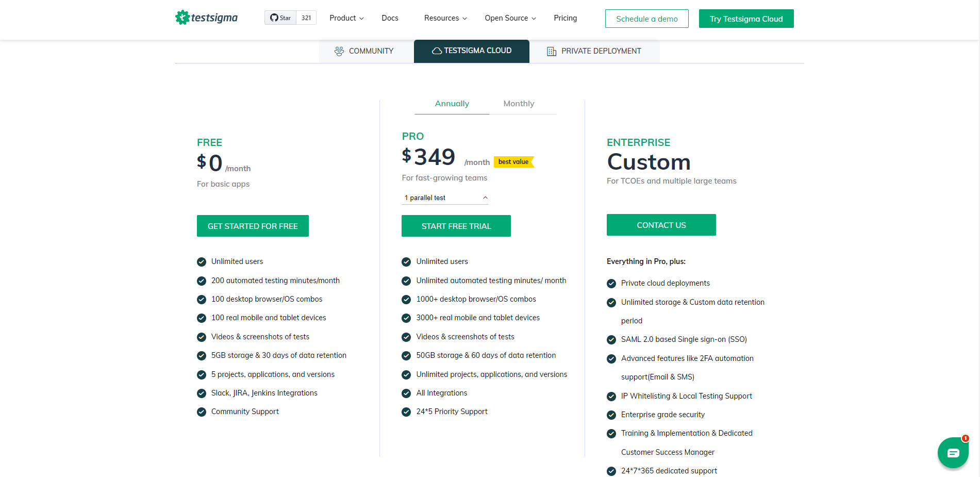This screenshot has height=477, width=980.
Task: Click checkmark beside 24*7*365 dedicated support
Action: 611,471
